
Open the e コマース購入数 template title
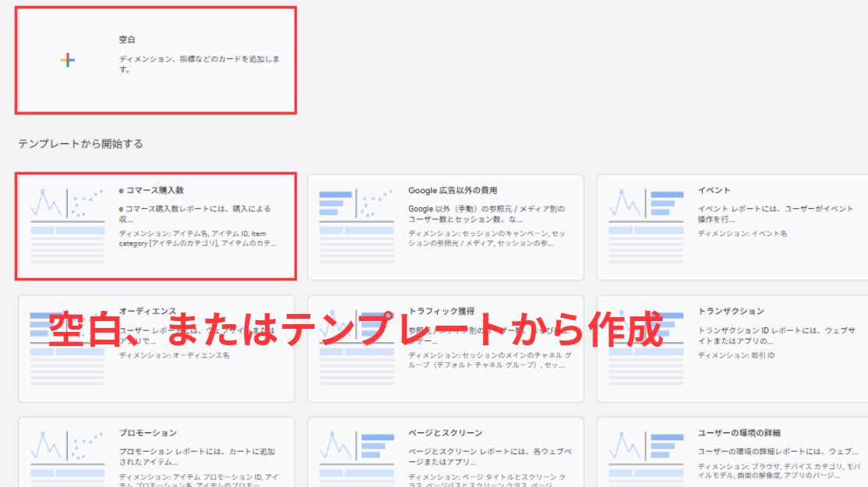click(151, 190)
